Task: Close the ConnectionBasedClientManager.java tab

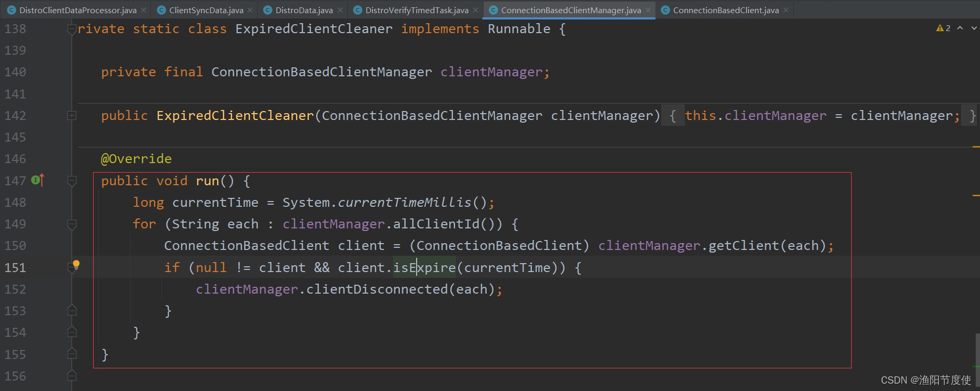Action: click(x=648, y=10)
